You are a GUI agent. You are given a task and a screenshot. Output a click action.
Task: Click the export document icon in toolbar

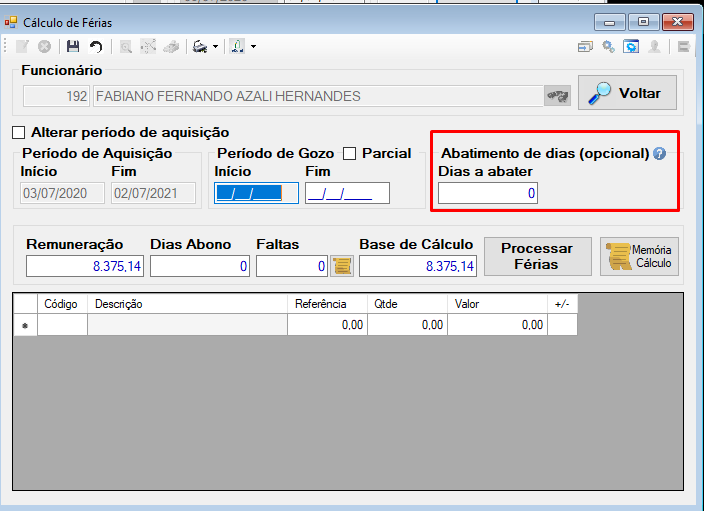pyautogui.click(x=237, y=46)
